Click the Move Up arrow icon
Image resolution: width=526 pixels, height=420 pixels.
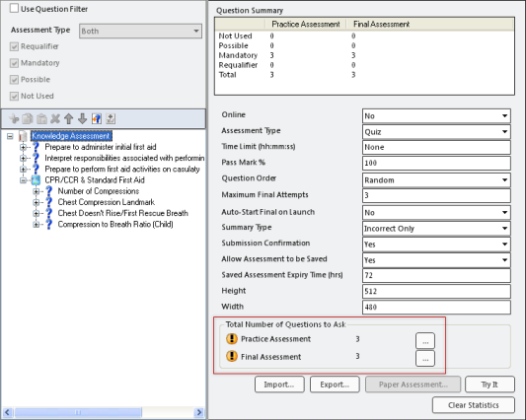coord(68,118)
